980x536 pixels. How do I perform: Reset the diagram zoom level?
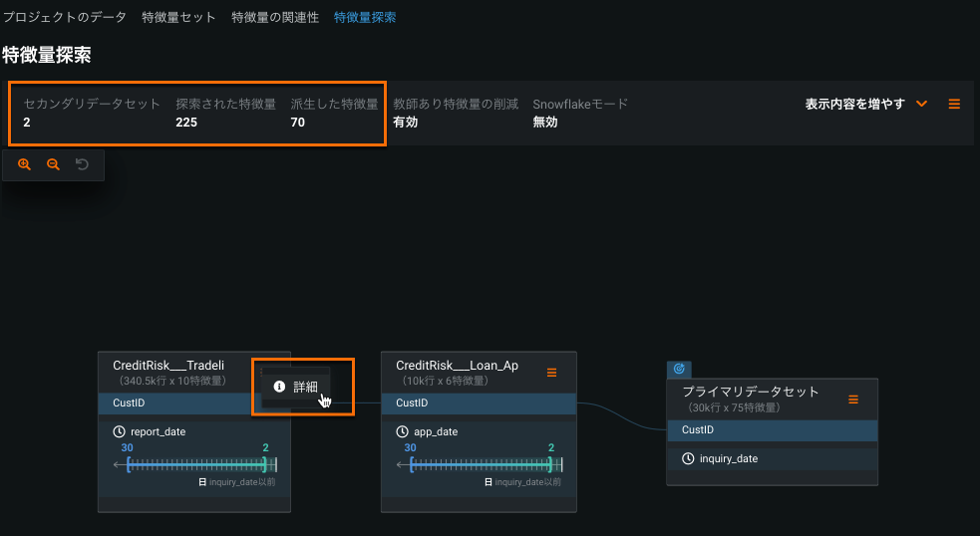(83, 164)
